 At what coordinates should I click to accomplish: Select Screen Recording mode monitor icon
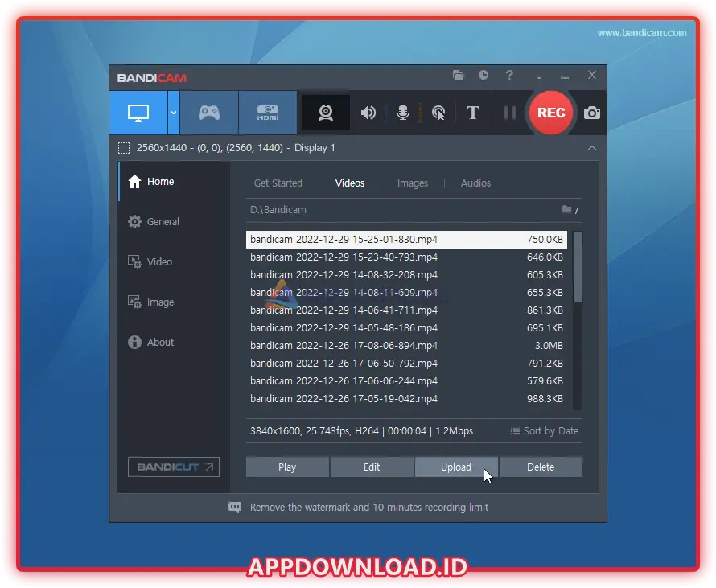point(138,113)
